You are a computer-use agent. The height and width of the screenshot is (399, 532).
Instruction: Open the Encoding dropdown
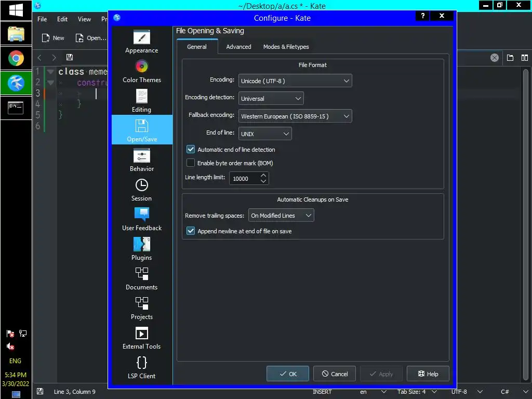[x=295, y=81]
